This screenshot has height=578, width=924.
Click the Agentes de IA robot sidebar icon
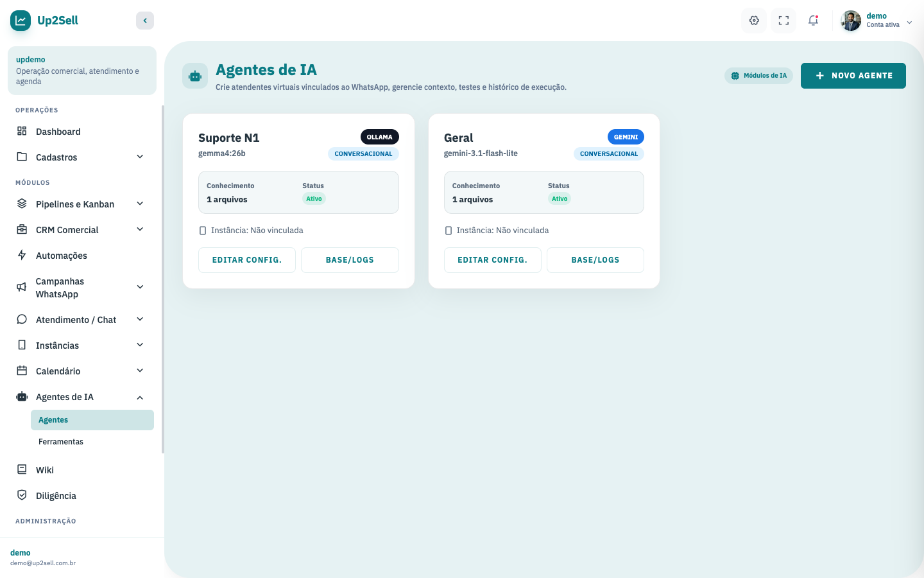[x=22, y=396]
